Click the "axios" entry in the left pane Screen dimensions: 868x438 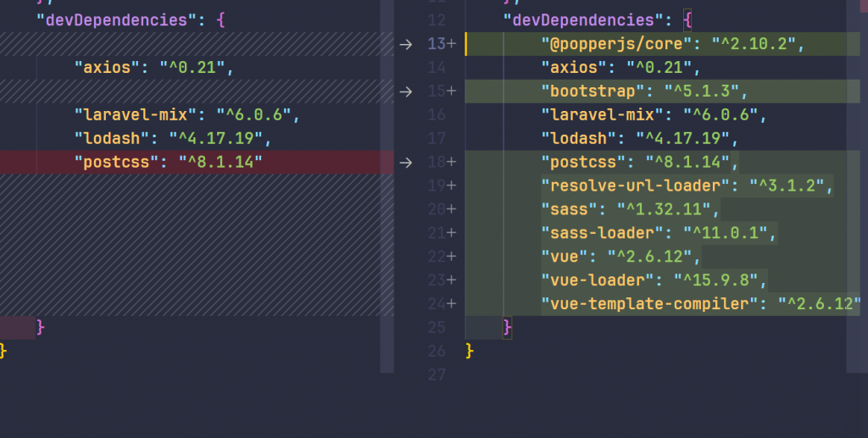coord(154,68)
